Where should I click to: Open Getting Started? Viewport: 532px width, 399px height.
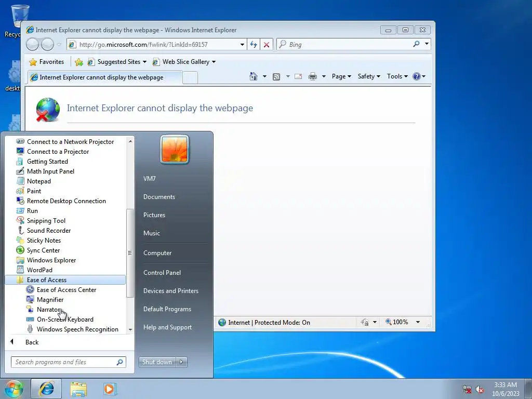pos(47,162)
